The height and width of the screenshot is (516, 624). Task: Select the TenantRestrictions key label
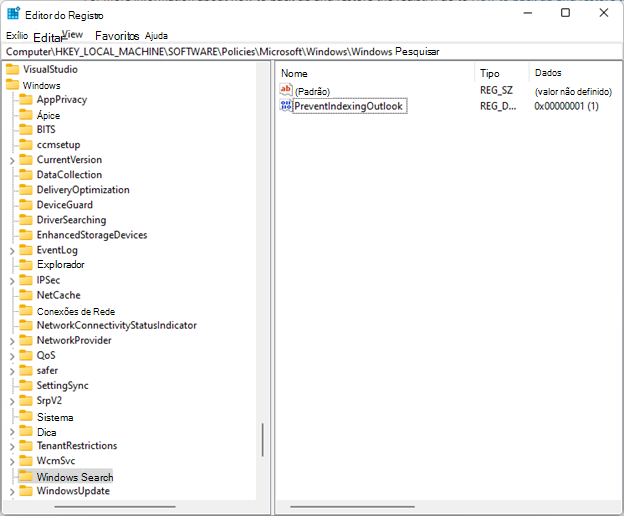77,446
